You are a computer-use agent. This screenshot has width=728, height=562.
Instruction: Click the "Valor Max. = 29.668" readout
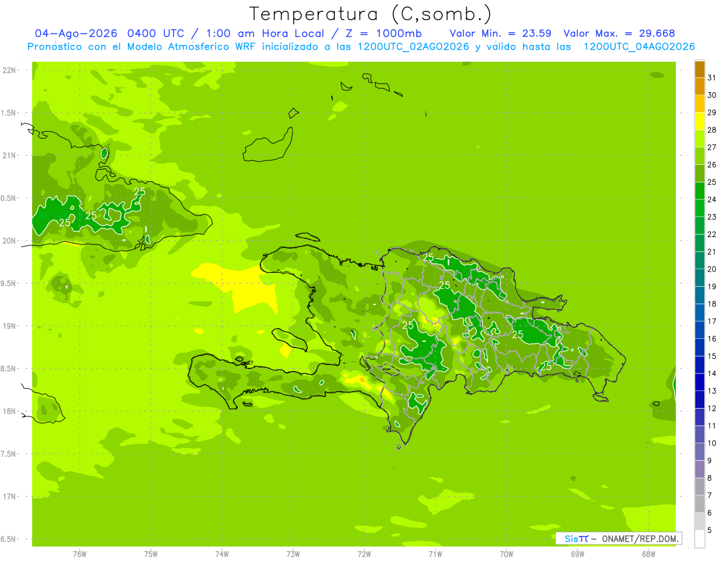pos(619,33)
